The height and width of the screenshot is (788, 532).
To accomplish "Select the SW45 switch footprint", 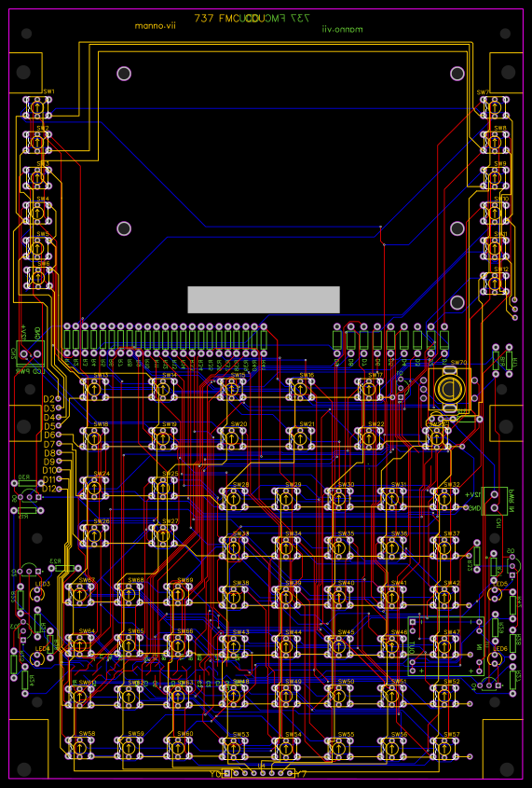I will pos(339,645).
